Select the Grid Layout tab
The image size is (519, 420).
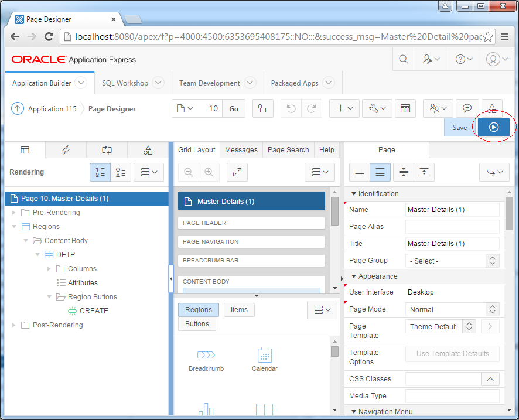pyautogui.click(x=197, y=150)
